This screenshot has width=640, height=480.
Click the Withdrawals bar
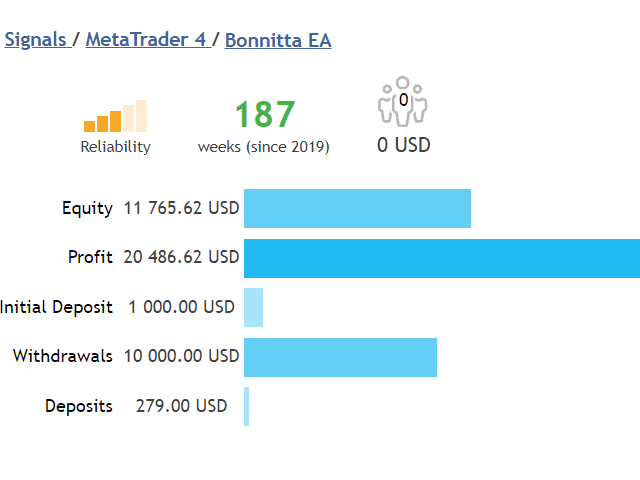pyautogui.click(x=340, y=357)
